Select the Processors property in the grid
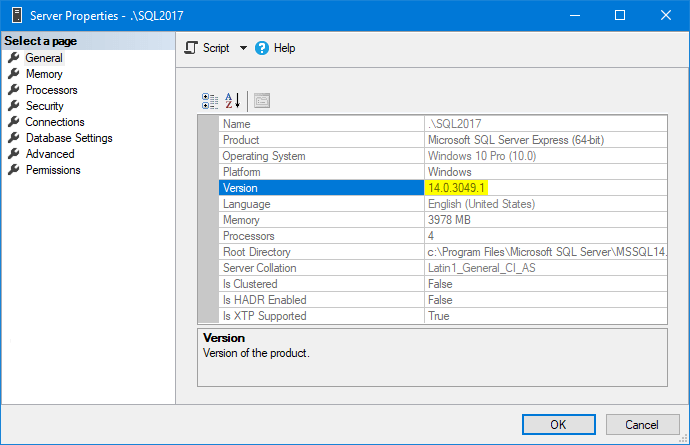 tap(443, 235)
